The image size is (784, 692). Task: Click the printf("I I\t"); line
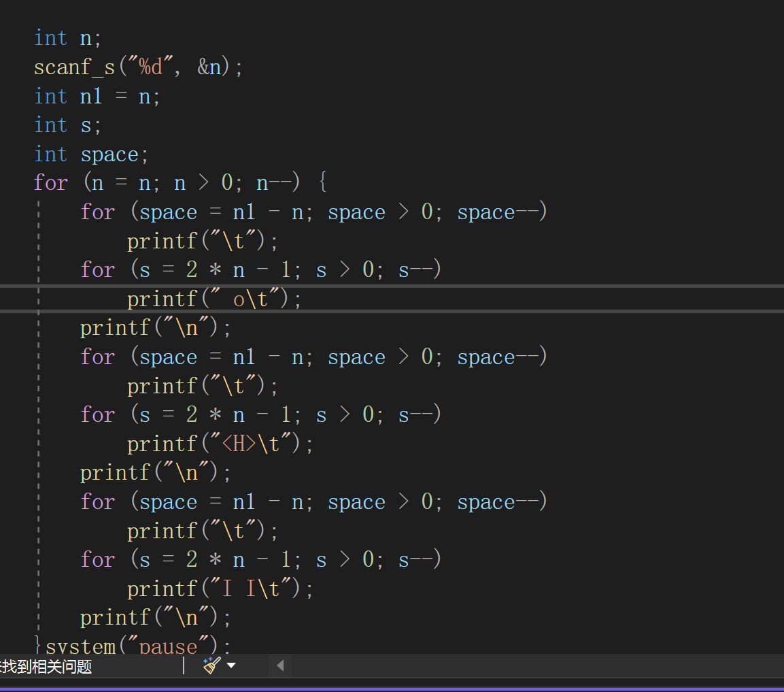tap(220, 589)
